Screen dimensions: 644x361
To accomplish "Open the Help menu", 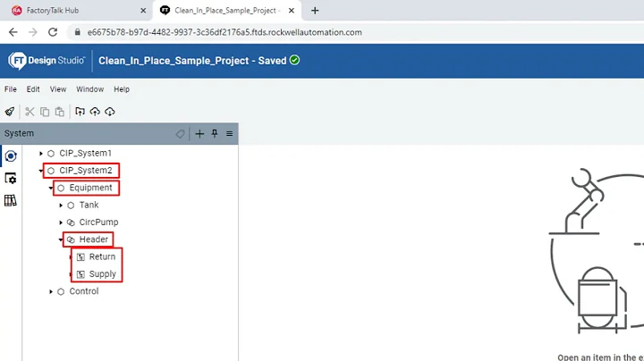I will click(122, 89).
